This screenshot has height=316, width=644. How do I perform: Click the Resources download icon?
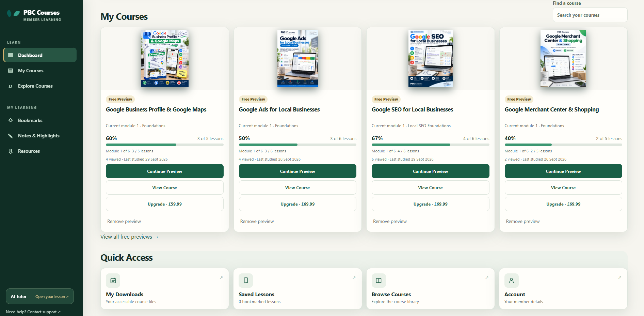tap(11, 151)
